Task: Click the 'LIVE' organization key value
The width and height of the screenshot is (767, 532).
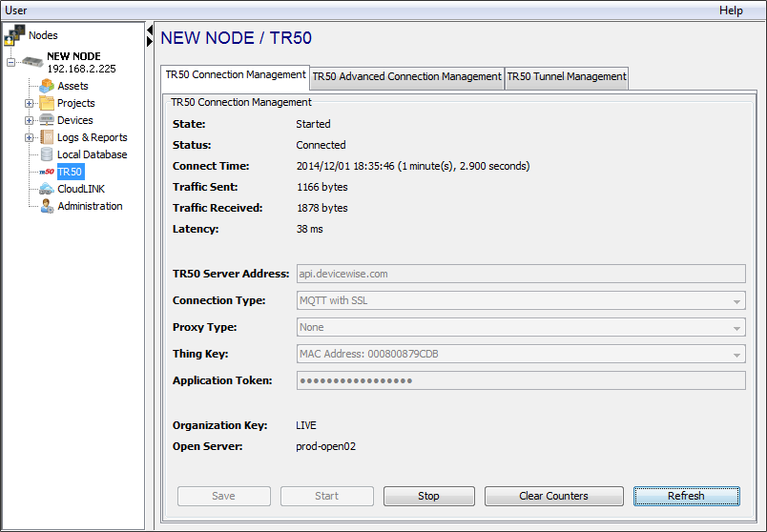Action: click(x=306, y=425)
